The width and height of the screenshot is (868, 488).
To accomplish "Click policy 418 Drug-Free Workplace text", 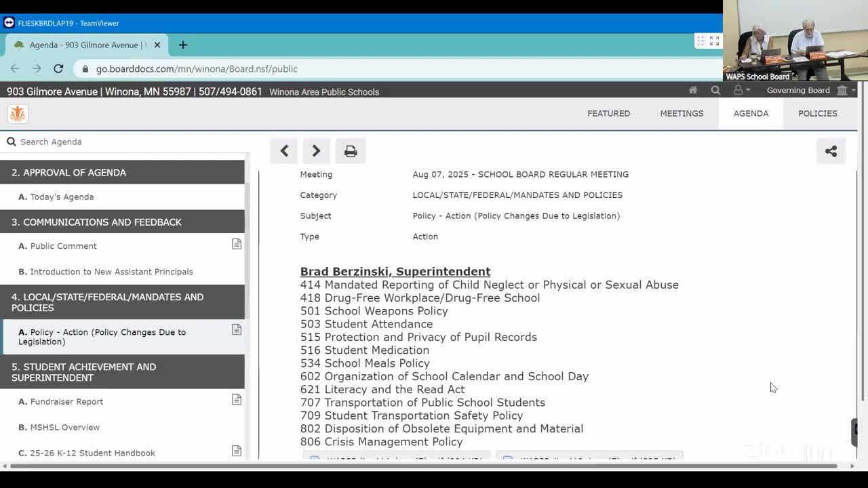I will click(x=420, y=298).
